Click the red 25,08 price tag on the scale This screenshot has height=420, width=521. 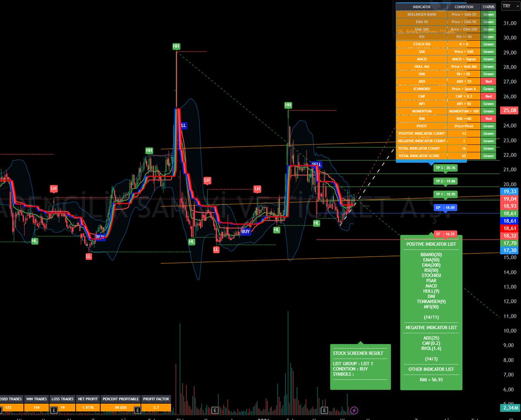point(510,111)
